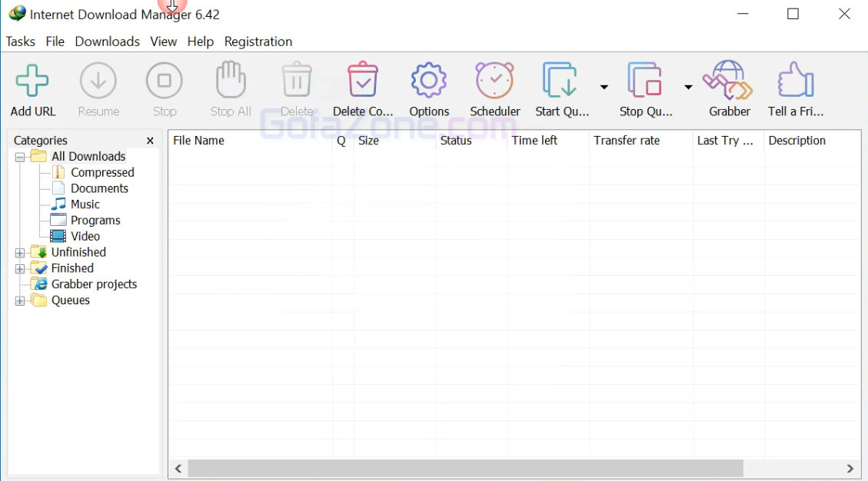
Task: Click the horizontal scrollbar right arrow
Action: click(850, 468)
